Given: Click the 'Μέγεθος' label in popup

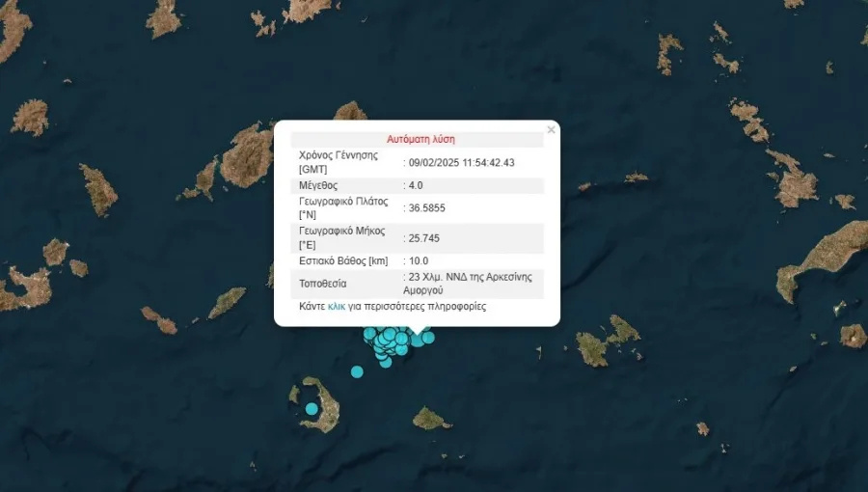Looking at the screenshot, I should click(319, 184).
